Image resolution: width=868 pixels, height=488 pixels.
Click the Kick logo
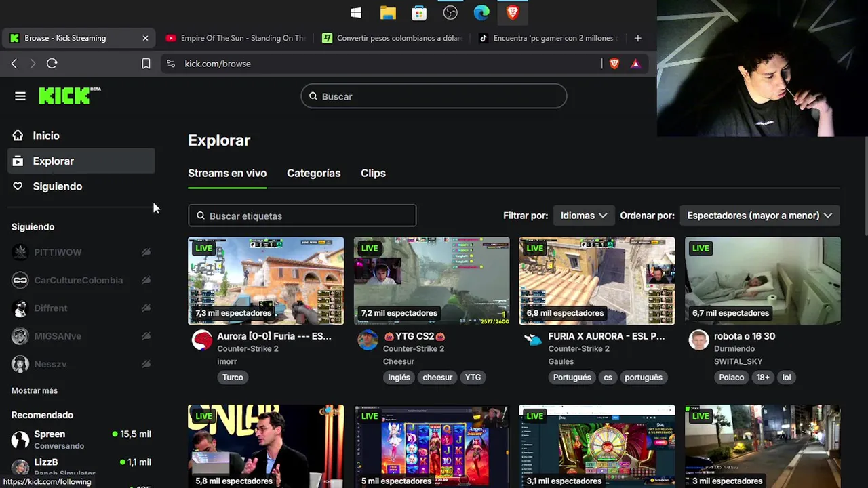tap(69, 96)
